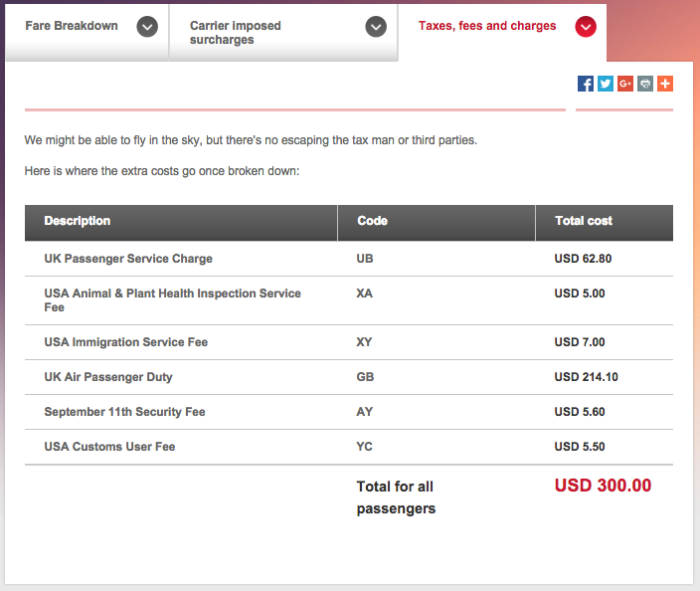
Task: Share page via Facebook icon
Action: (x=586, y=84)
